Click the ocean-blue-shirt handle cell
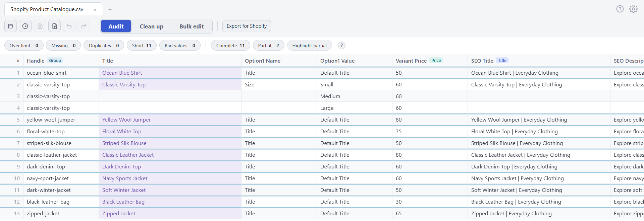644x221 pixels. click(61, 73)
